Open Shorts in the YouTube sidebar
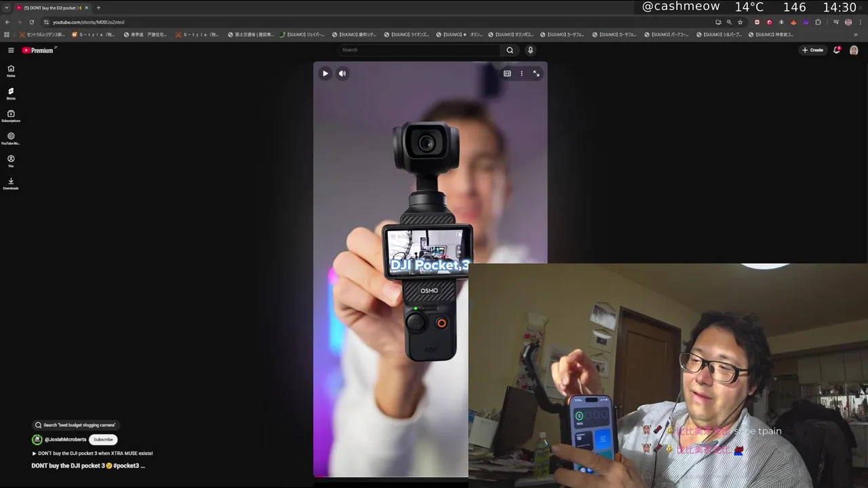The height and width of the screenshot is (488, 868). click(11, 94)
